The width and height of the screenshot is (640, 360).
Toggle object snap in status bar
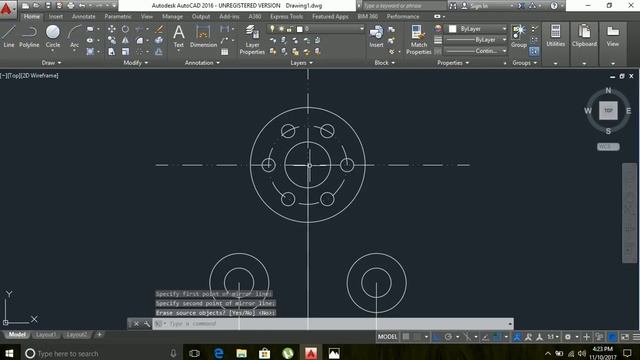496,337
